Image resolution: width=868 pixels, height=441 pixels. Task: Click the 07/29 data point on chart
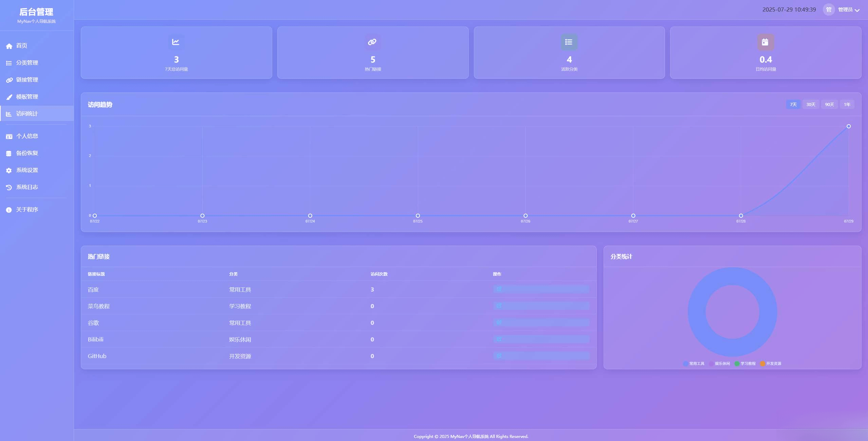pyautogui.click(x=848, y=126)
